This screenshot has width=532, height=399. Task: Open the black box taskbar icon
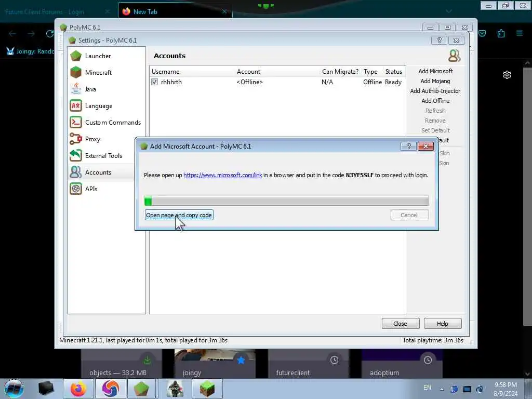pyautogui.click(x=46, y=389)
